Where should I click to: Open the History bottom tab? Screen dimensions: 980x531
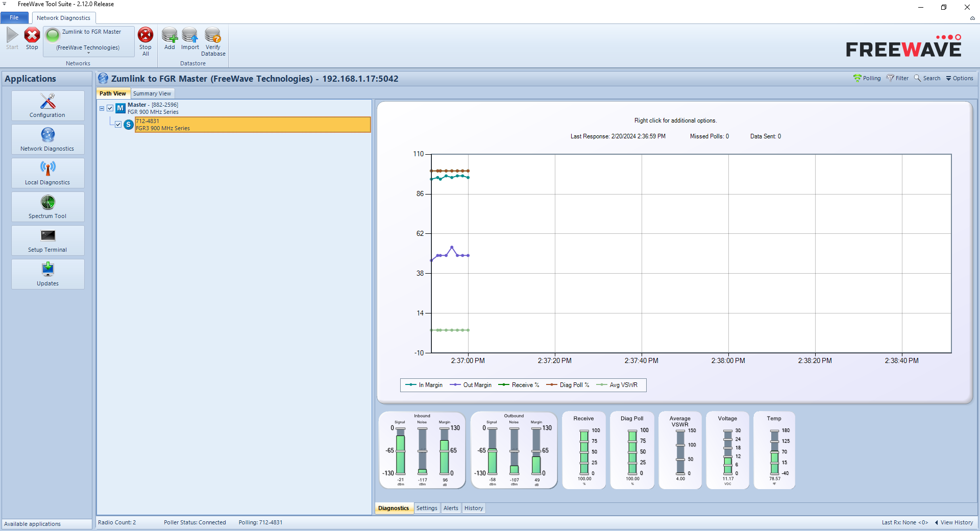pos(474,508)
